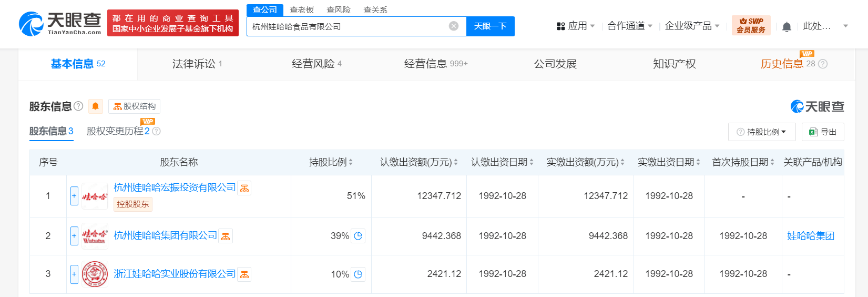Expand row 2 杭州娃哈哈集团有限公司 with plus
This screenshot has width=868, height=297.
tap(74, 236)
